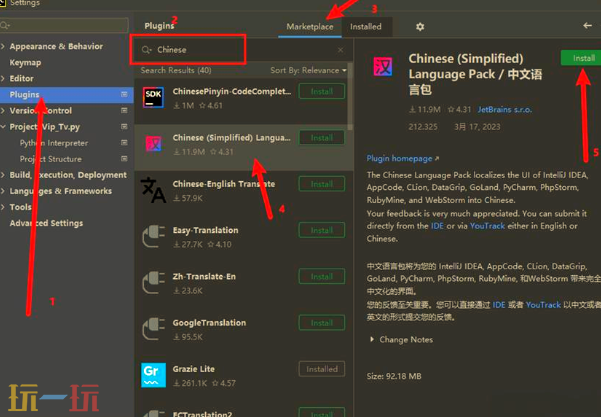Click the GoogleTranslation plug icon
This screenshot has width=601, height=417.
[153, 329]
